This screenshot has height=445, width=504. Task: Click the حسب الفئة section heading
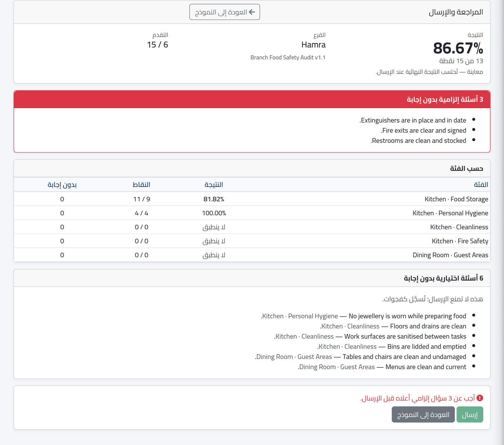coord(467,169)
